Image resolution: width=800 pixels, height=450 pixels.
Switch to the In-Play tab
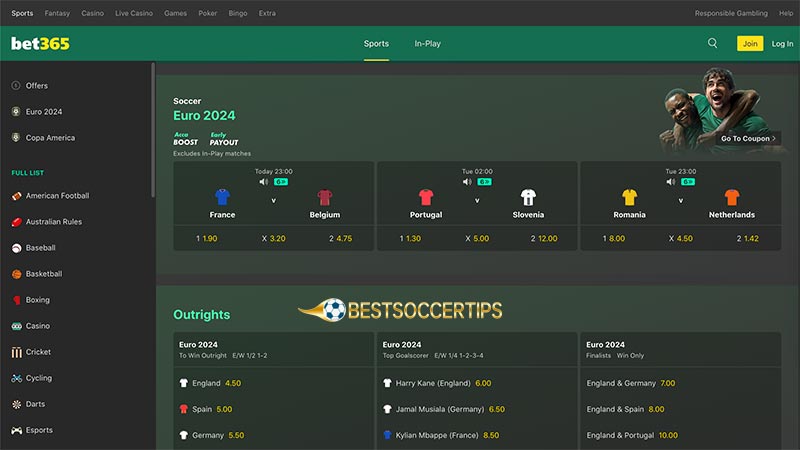(428, 43)
